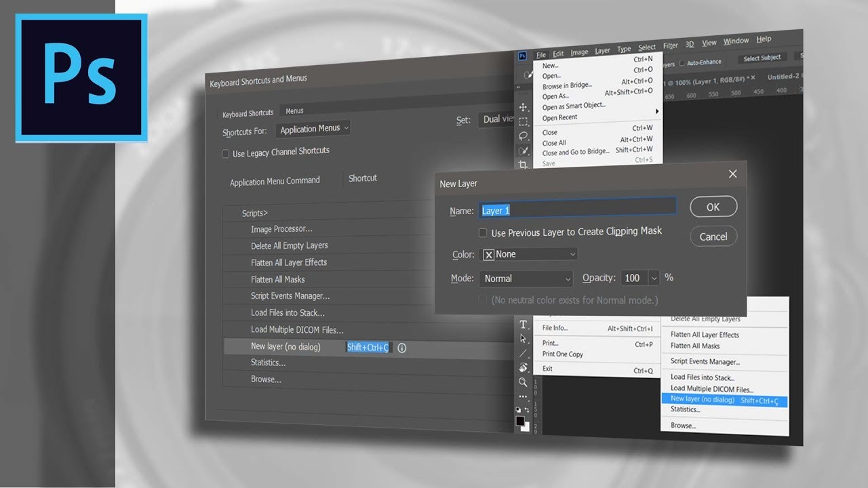Select the Path Selection arrow tool

pyautogui.click(x=523, y=338)
